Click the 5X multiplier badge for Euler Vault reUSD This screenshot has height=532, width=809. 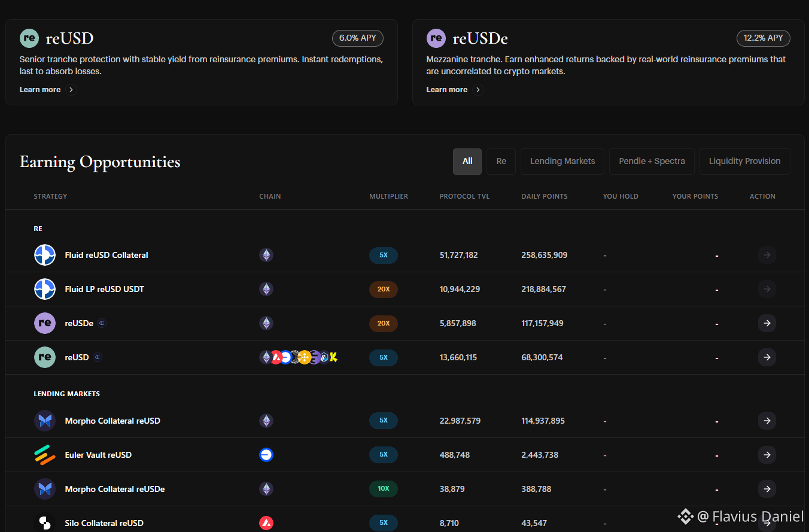(x=384, y=455)
